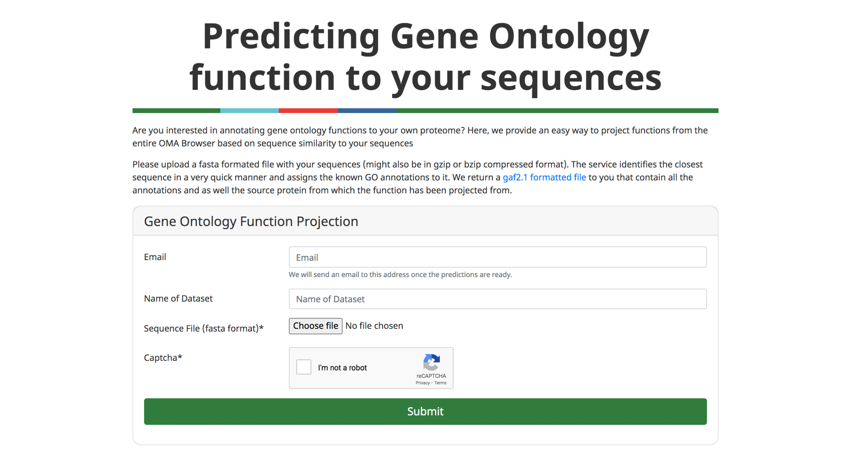Click the "Predicting Gene Ontology function" page title

point(425,57)
